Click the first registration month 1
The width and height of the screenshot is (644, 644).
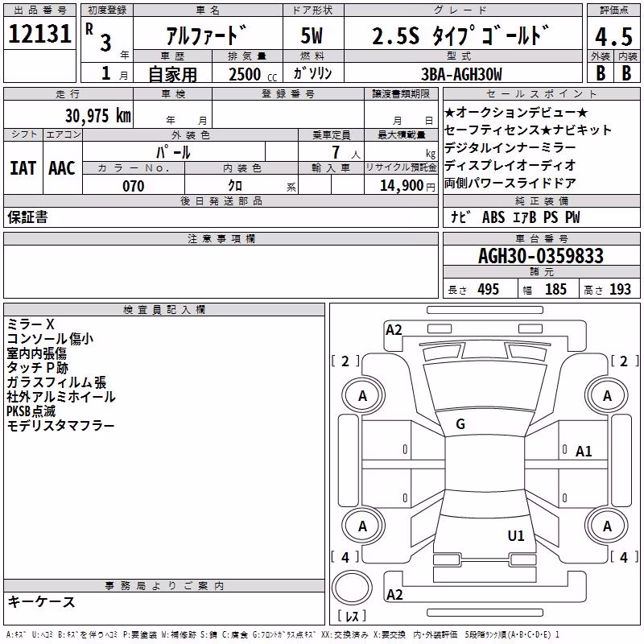(x=106, y=73)
